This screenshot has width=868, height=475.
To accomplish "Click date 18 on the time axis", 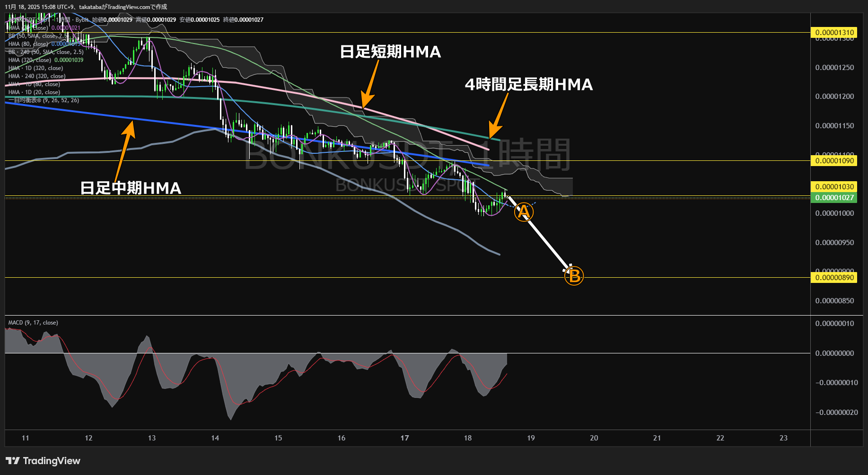I will point(468,438).
